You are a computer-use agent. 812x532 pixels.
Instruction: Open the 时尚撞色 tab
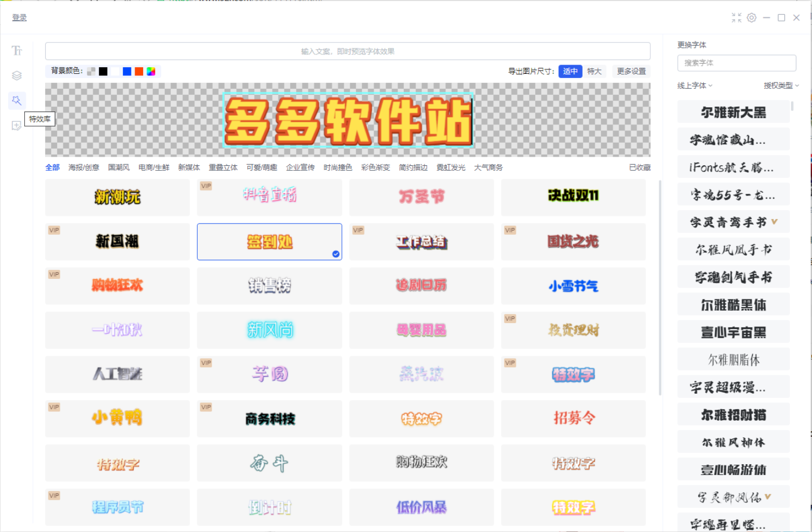tap(338, 167)
